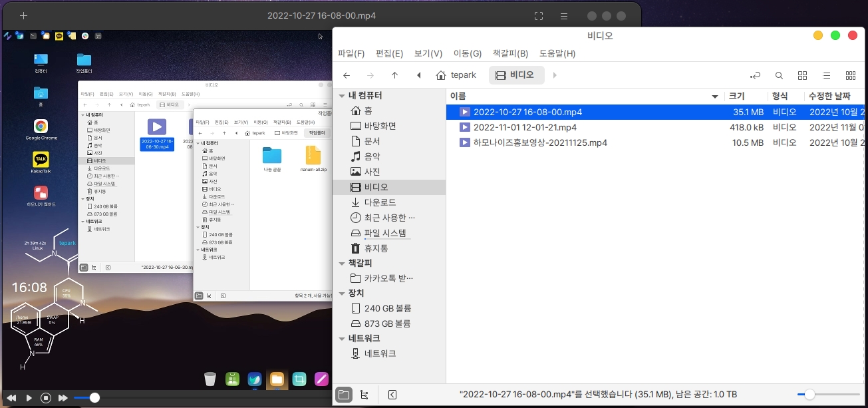The width and height of the screenshot is (868, 408).
Task: Click the search icon in file manager toolbar
Action: click(x=779, y=75)
